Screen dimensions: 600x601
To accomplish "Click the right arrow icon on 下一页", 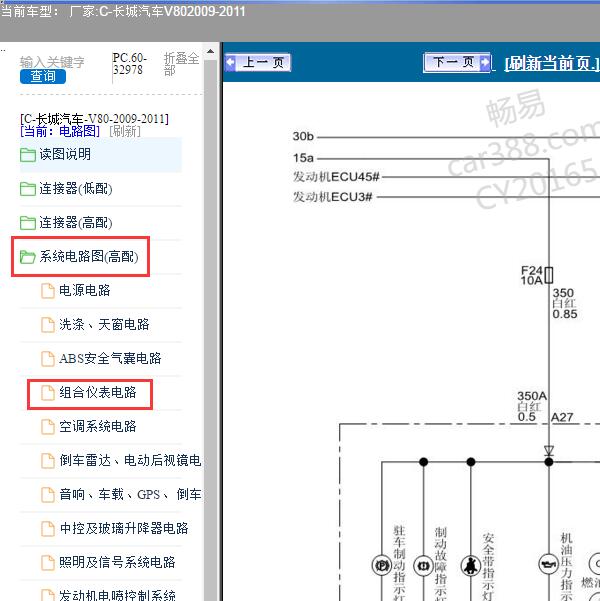I will click(485, 62).
